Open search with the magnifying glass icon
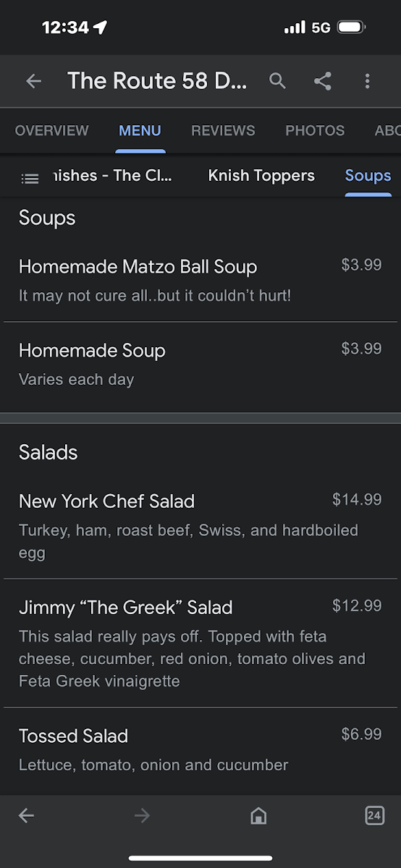Image resolution: width=401 pixels, height=868 pixels. 278,81
